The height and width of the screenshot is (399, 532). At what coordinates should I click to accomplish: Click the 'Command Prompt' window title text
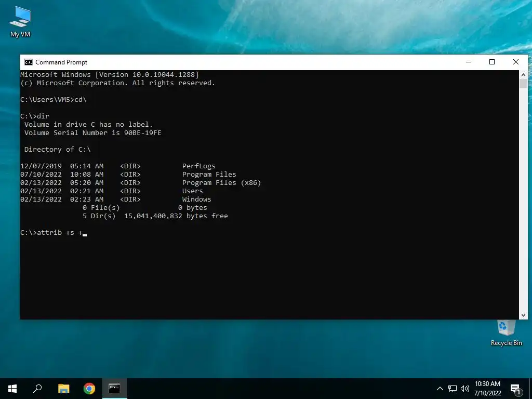61,62
